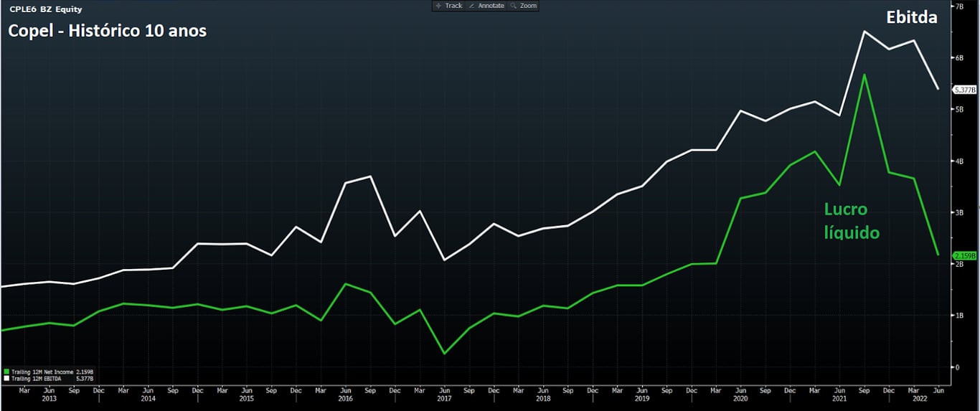
Task: Click the 2015 year label on time axis
Action: pyautogui.click(x=246, y=398)
